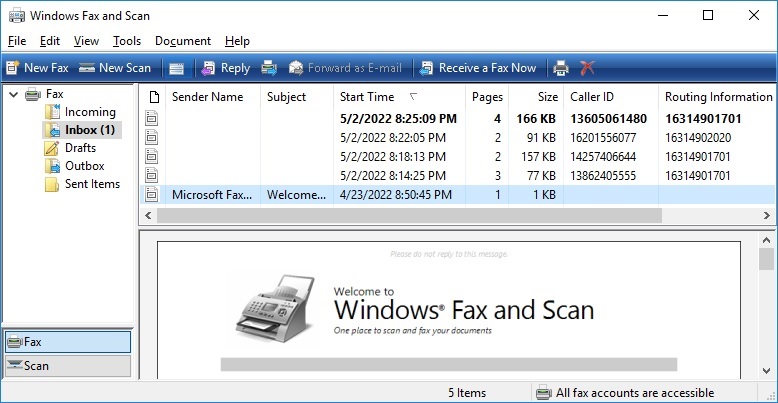Toggle the preview pane toolbar icon

point(176,68)
